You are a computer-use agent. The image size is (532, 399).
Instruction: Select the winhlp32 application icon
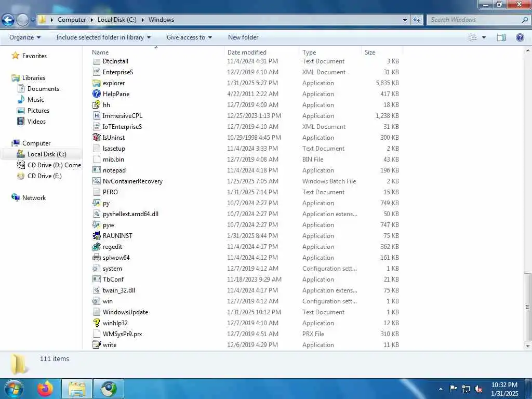tap(97, 323)
